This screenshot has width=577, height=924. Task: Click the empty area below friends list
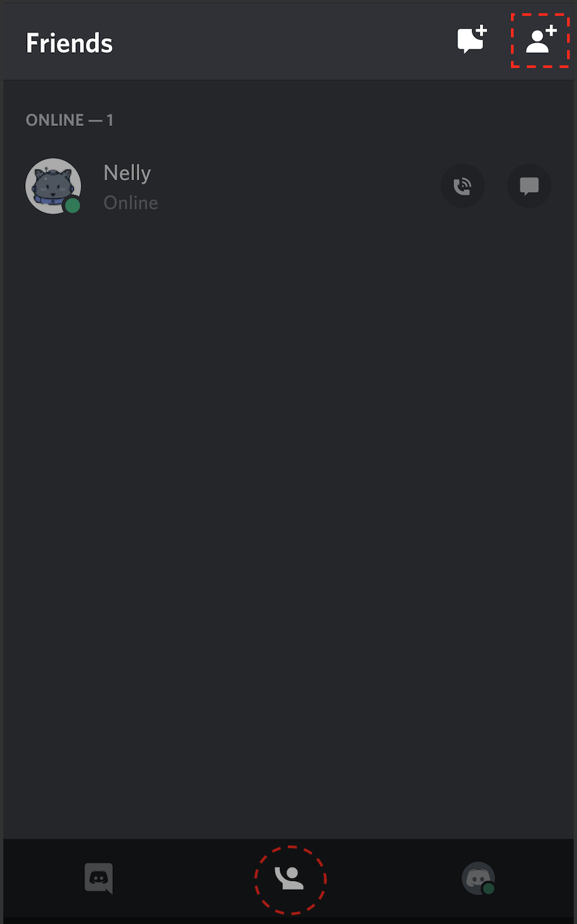pos(288,528)
